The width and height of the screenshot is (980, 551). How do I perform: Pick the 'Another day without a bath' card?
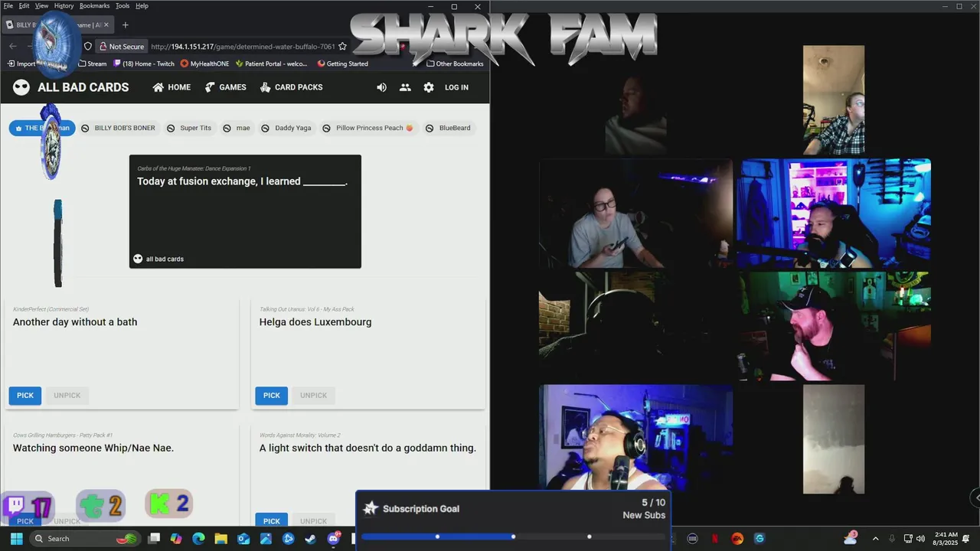point(25,396)
